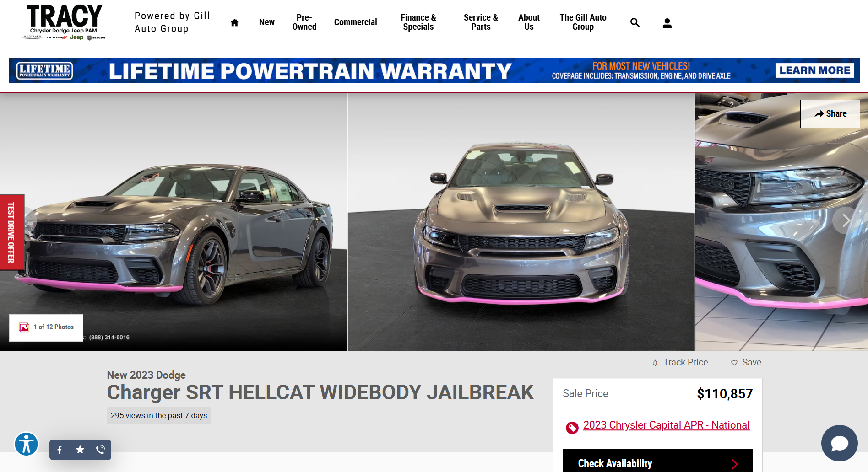This screenshot has height=472, width=868.
Task: Enable Track Price alerts
Action: click(x=680, y=362)
